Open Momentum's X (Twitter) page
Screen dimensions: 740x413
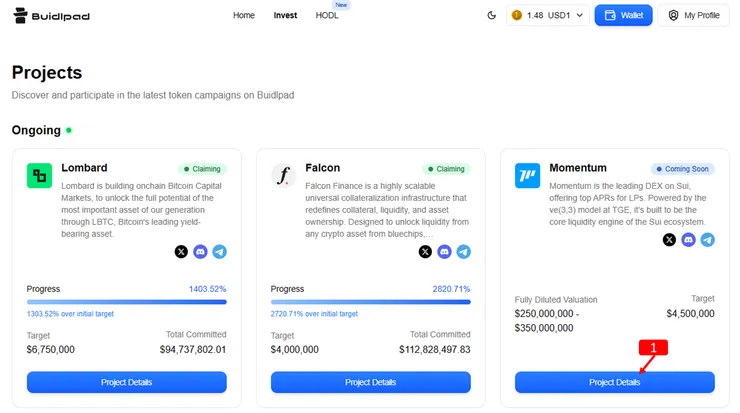(669, 240)
